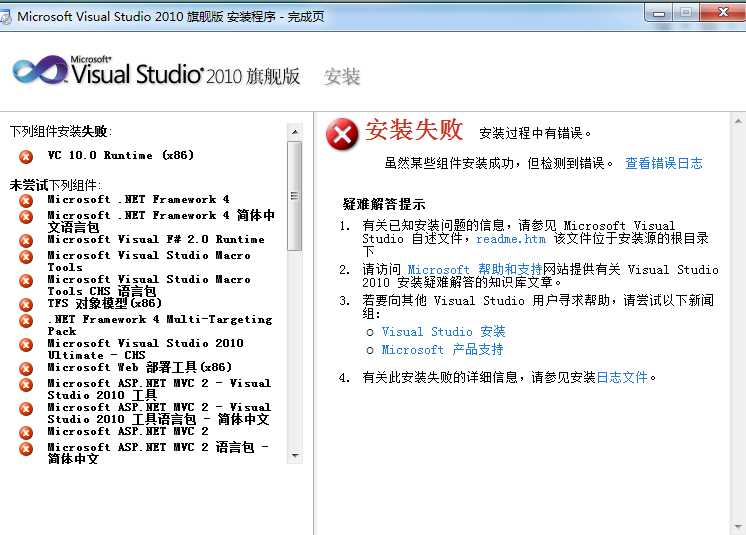Select the Microsoft Visual F# 2.0 Runtime entry
The width and height of the screenshot is (746, 535).
point(156,239)
